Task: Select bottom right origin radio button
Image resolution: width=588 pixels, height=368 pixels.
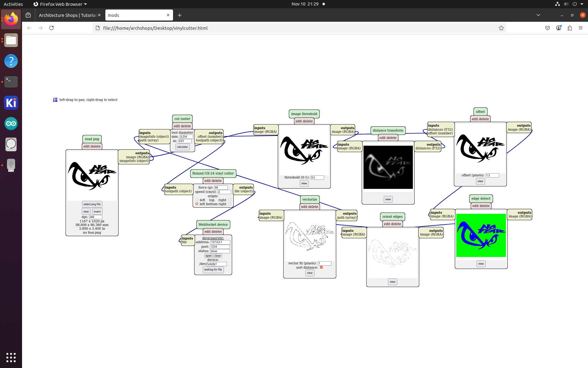Action: 230,204
